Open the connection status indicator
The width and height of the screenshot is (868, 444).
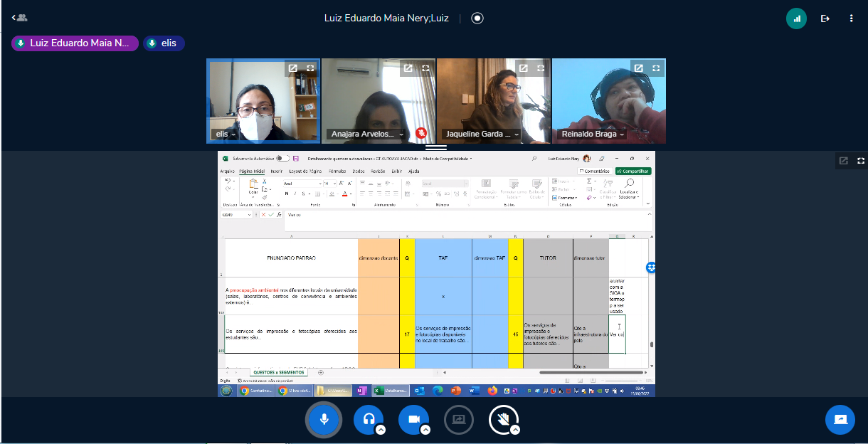[x=796, y=18]
